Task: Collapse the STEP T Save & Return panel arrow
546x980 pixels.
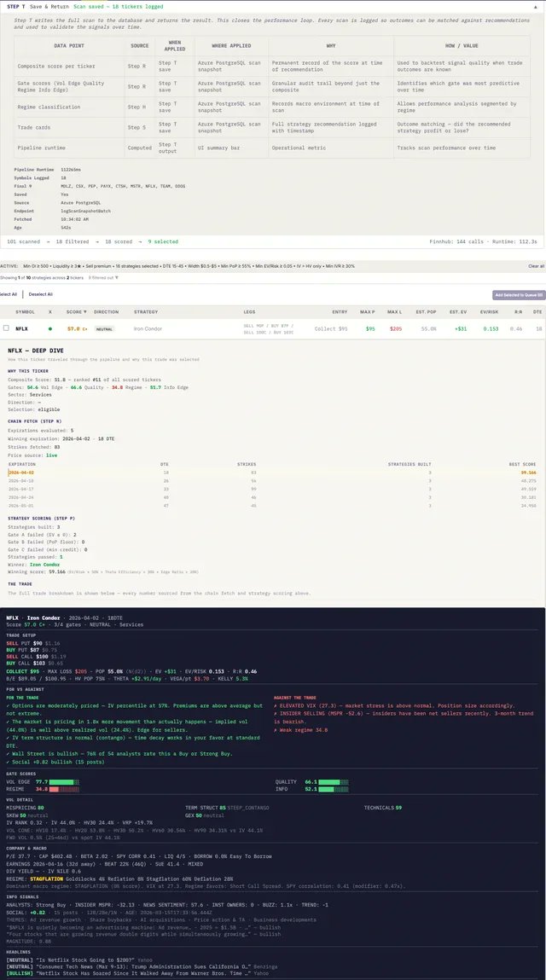Action: pyautogui.click(x=536, y=6)
